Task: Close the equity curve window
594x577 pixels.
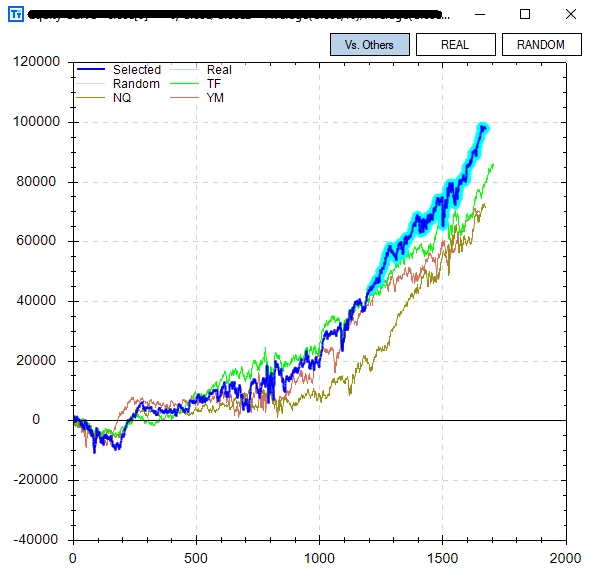Action: (x=571, y=14)
